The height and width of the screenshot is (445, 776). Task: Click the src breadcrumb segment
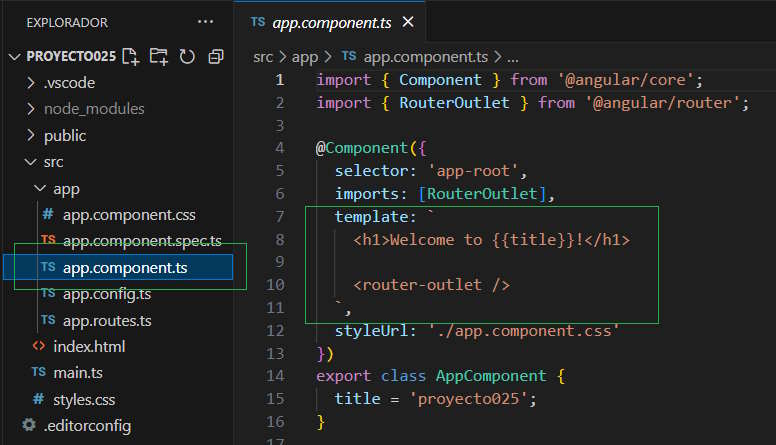pyautogui.click(x=263, y=57)
